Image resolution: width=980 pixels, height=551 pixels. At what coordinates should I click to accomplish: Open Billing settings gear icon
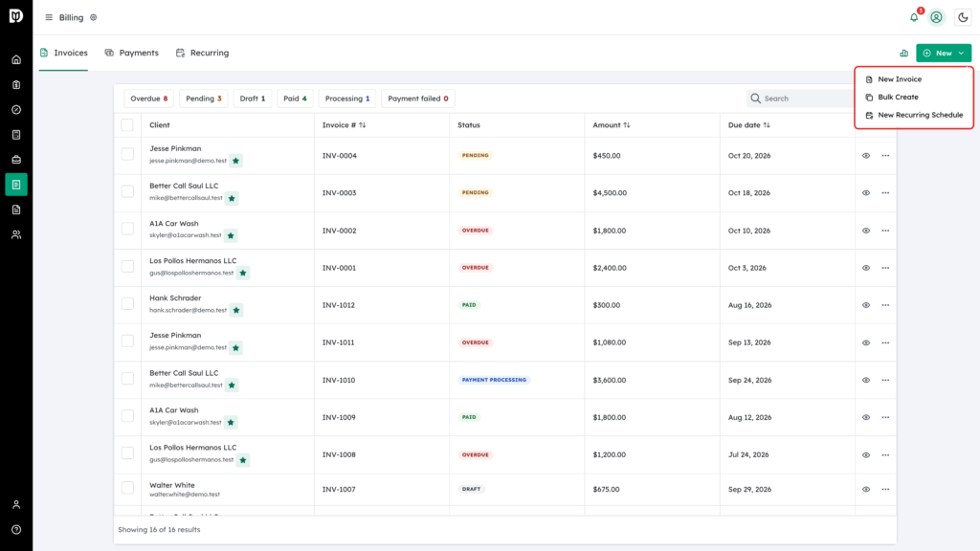(94, 17)
